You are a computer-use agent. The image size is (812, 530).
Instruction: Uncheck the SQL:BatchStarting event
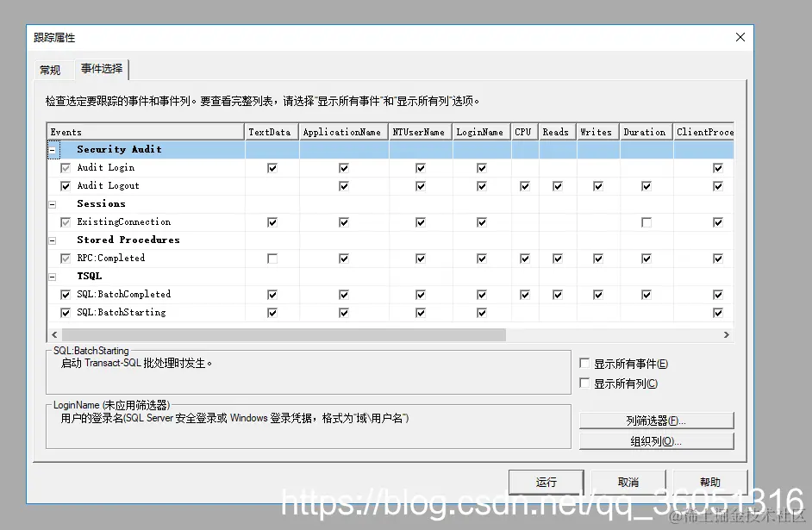[65, 312]
